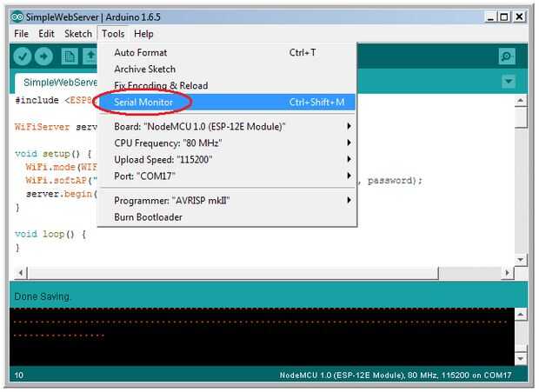Expand the Upload Speed 115200 submenu
Image resolution: width=539 pixels, height=392 pixels.
pos(227,159)
